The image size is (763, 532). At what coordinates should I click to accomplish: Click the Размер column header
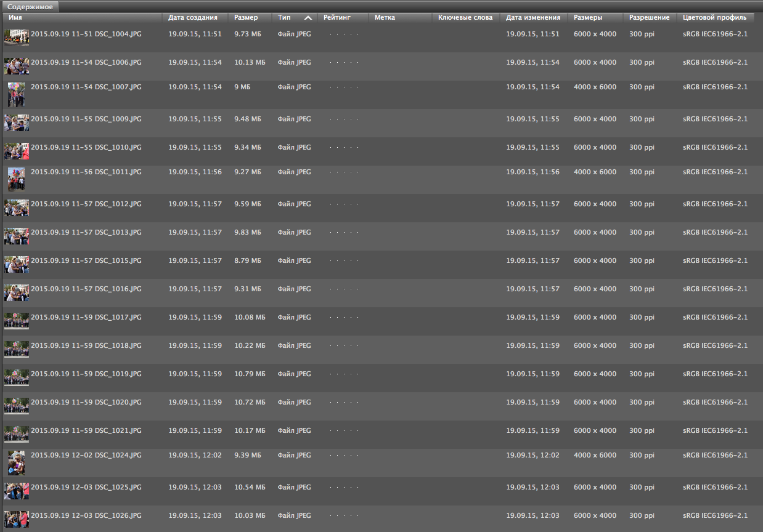pos(247,18)
